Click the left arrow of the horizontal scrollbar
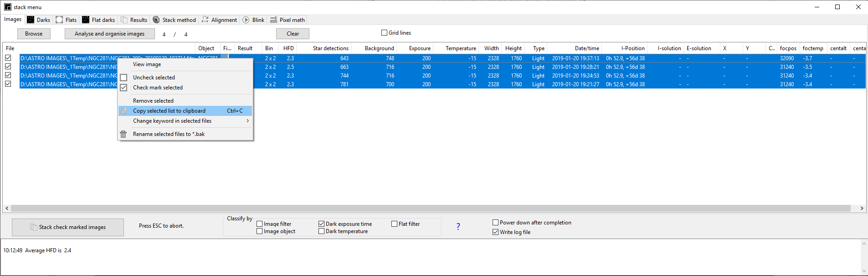 click(6, 208)
